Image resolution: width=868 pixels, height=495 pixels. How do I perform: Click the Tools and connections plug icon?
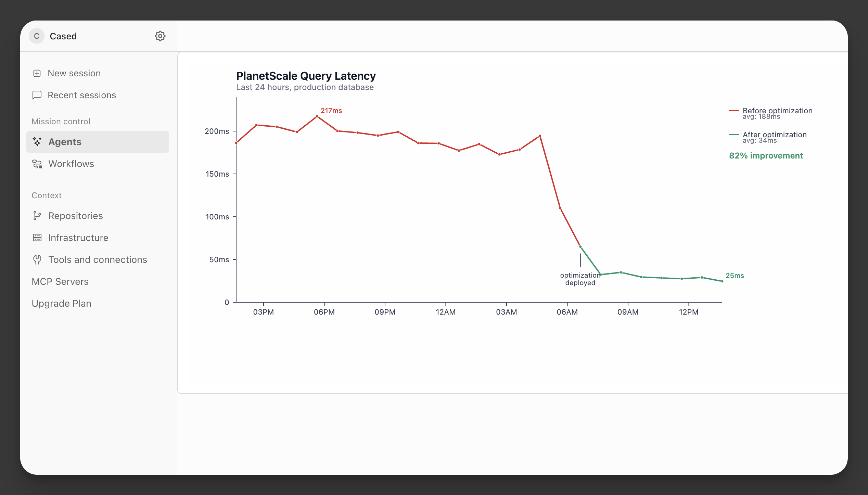pos(37,260)
